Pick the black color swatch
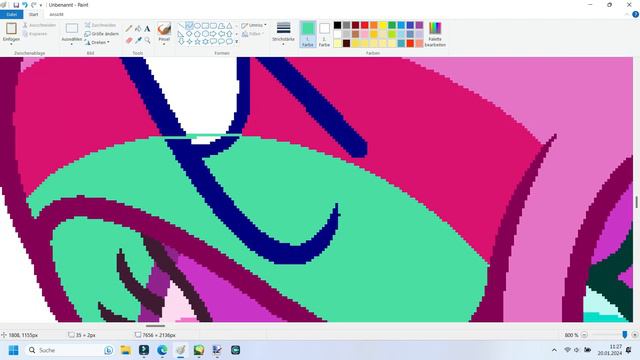This screenshot has height=360, width=640. pos(338,25)
